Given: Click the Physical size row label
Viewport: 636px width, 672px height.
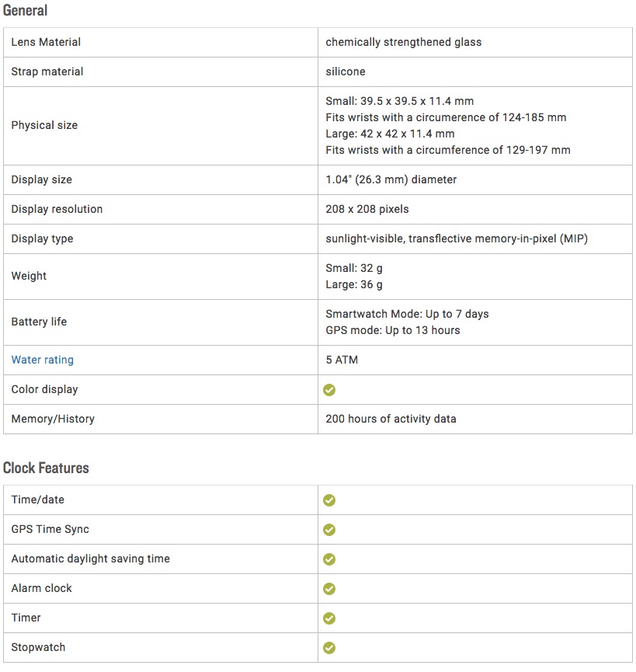Looking at the screenshot, I should [x=44, y=125].
